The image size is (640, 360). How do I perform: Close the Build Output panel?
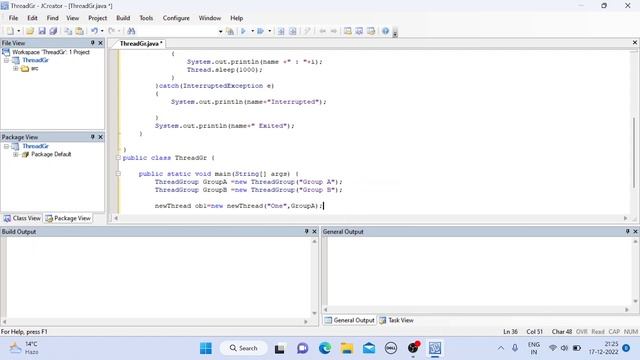tap(314, 231)
